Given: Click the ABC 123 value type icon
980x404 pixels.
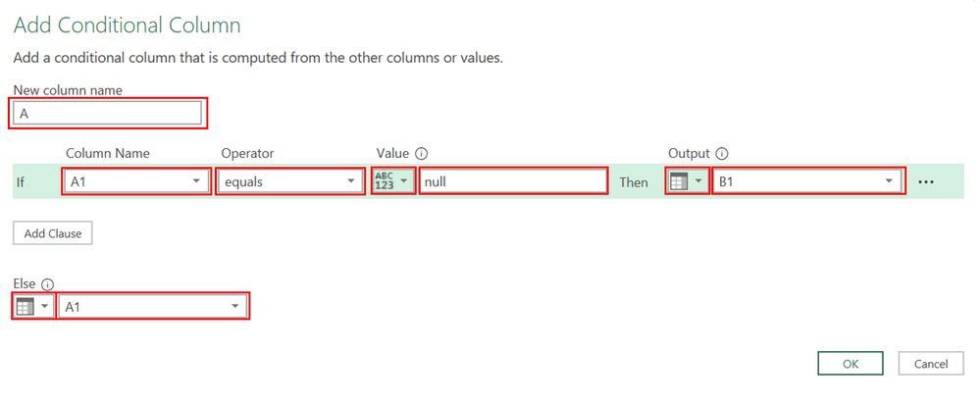Looking at the screenshot, I should 384,181.
